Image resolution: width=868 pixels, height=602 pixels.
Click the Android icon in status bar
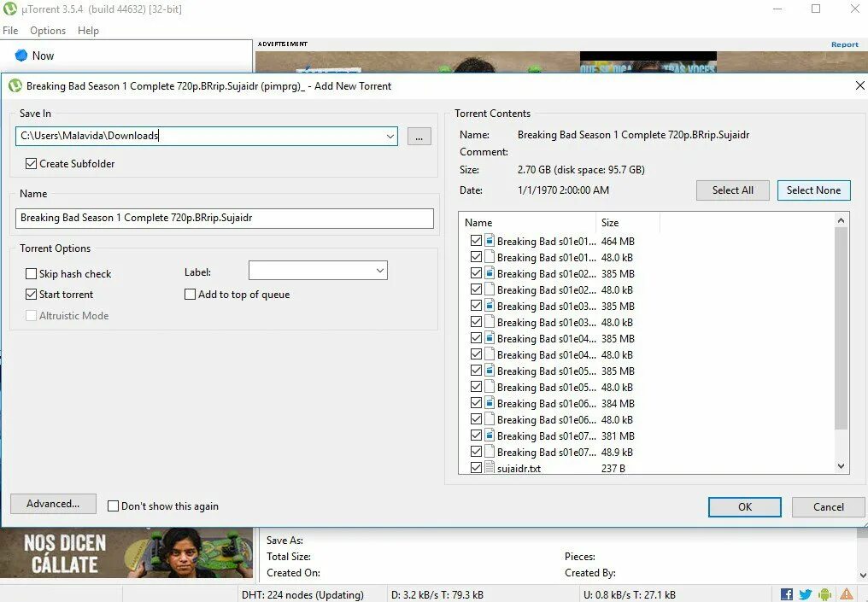(824, 594)
